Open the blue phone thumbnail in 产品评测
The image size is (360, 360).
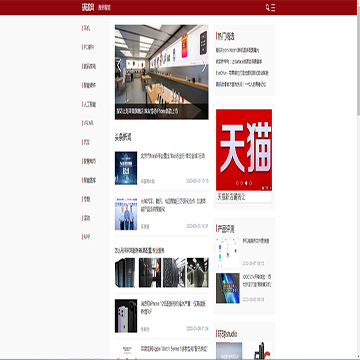click(x=228, y=288)
